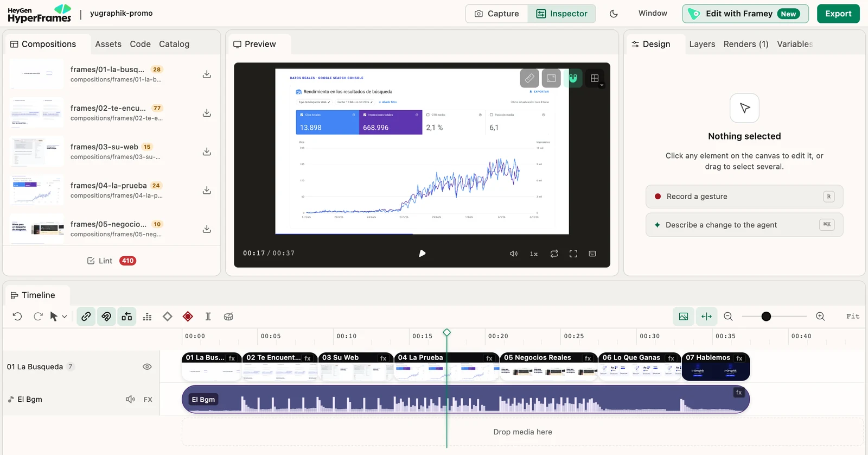Click the timeline zoom slider handle
This screenshot has width=868, height=455.
pos(766,317)
